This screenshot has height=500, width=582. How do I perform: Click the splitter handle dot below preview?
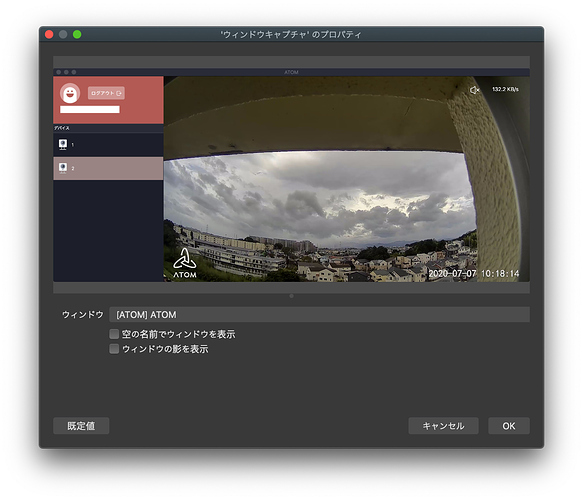click(x=291, y=296)
